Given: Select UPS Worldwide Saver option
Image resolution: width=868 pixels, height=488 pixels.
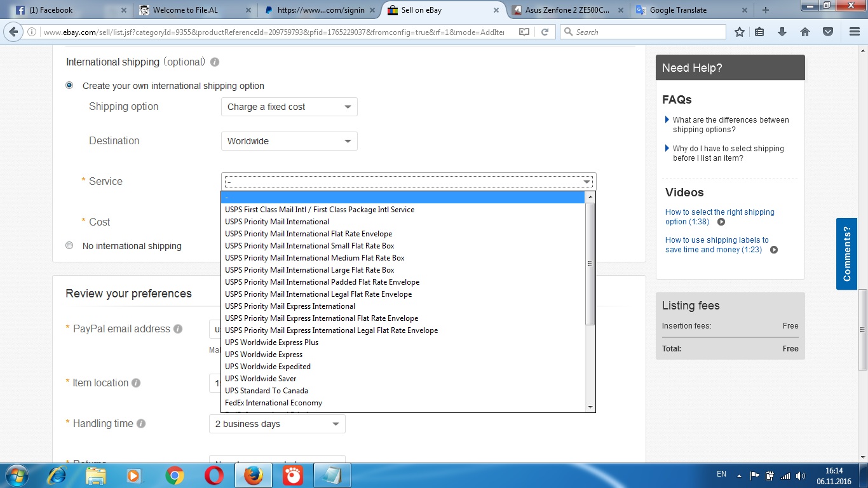Looking at the screenshot, I should tap(403, 379).
